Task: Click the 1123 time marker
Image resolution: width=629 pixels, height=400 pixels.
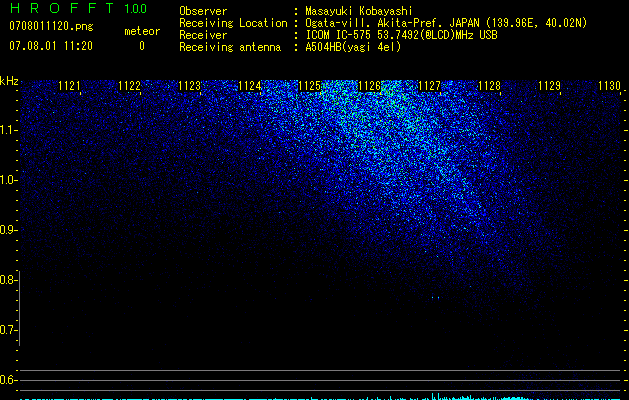Action: 189,86
